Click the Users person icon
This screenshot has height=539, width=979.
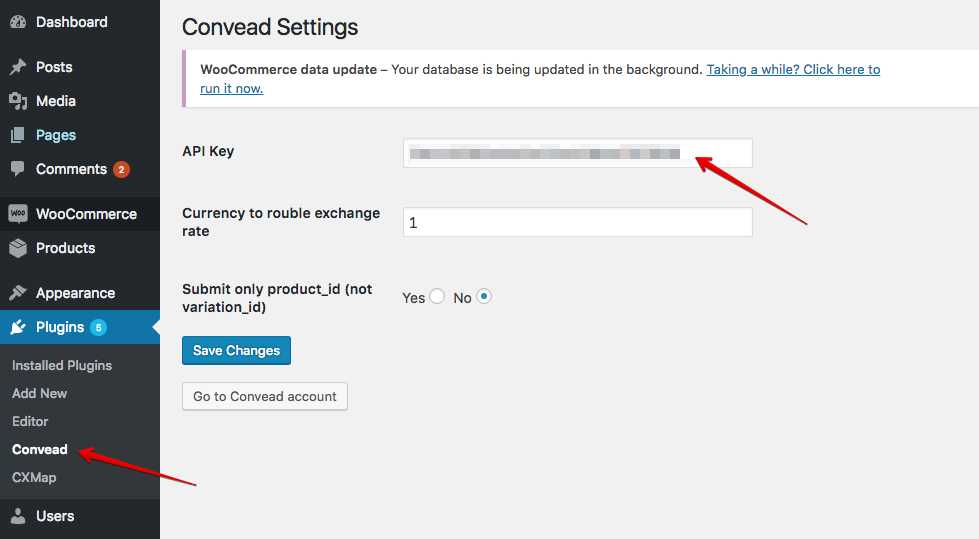[x=18, y=516]
